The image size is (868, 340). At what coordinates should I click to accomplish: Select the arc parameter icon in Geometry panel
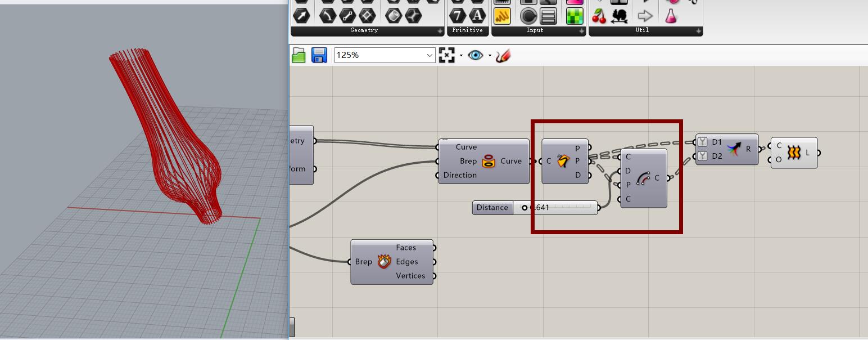[328, 16]
